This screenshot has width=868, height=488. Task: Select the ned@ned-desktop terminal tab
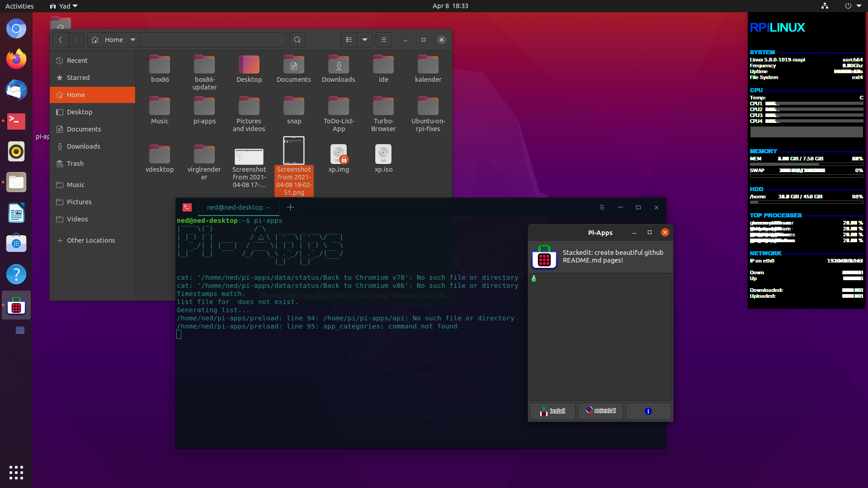[238, 207]
